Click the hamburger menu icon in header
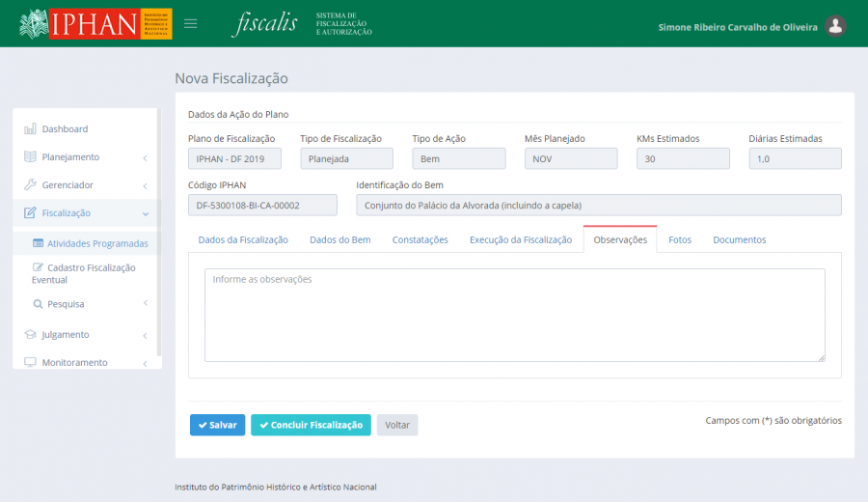 coord(191,24)
